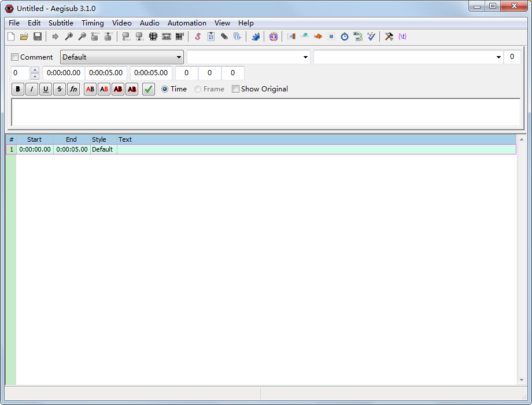Open the Subtitle menu
This screenshot has height=405, width=532.
(61, 23)
